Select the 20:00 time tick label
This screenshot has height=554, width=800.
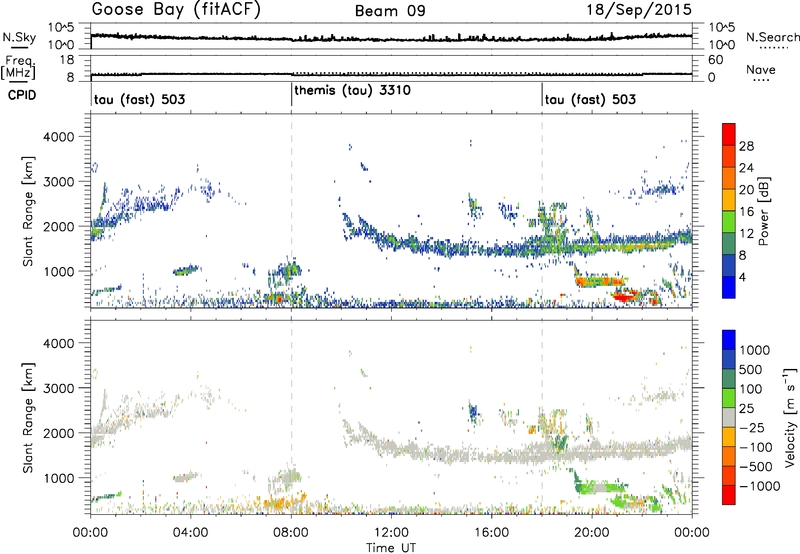[x=591, y=533]
